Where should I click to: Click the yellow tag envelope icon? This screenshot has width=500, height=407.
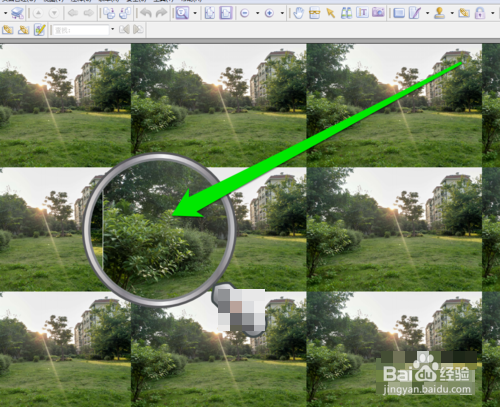click(464, 13)
